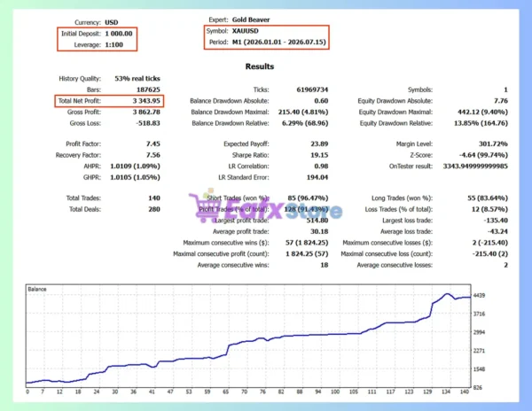Viewport: 532px width, 411px height.
Task: Select History Quality value 53% real ticks
Action: 137,79
